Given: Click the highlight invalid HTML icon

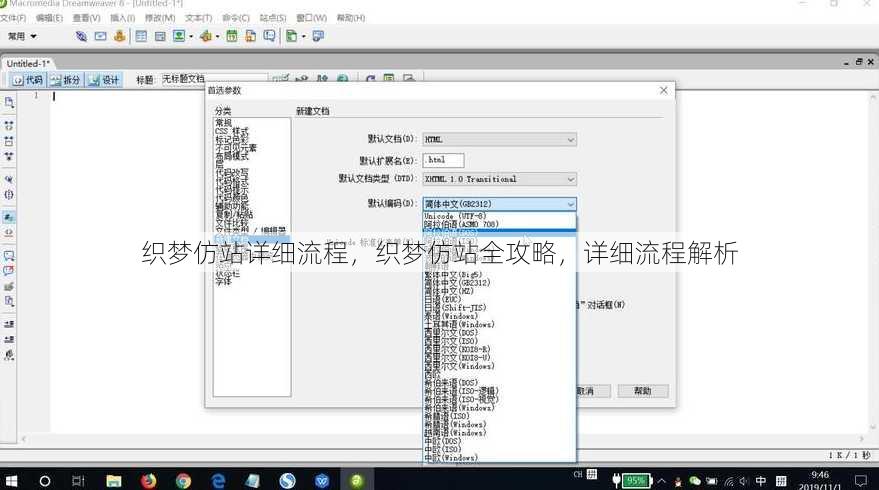Looking at the screenshot, I should click(x=9, y=233).
